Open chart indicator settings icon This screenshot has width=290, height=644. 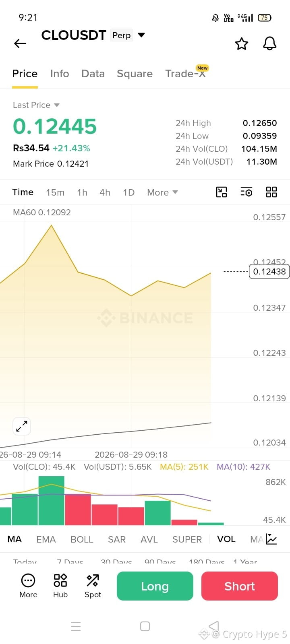click(246, 192)
